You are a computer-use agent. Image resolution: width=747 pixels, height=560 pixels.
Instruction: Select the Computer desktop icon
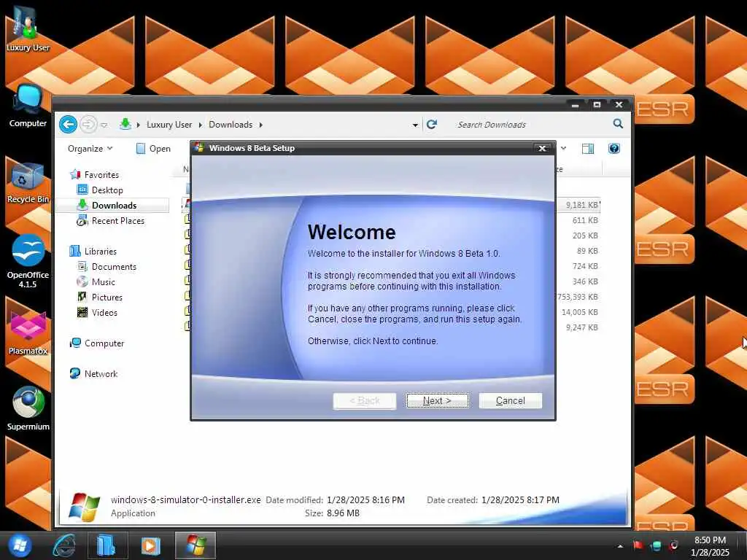click(x=28, y=106)
